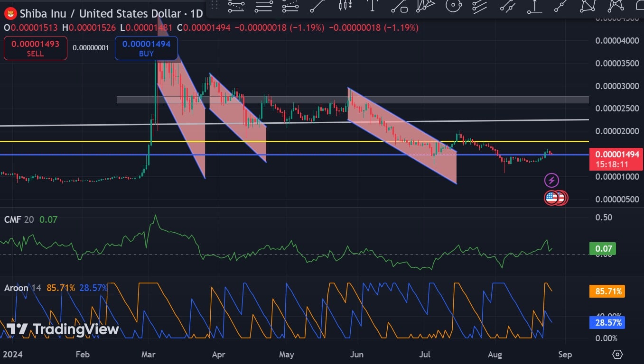The image size is (644, 364).
Task: Click the high price H0.00001526
Action: click(89, 27)
